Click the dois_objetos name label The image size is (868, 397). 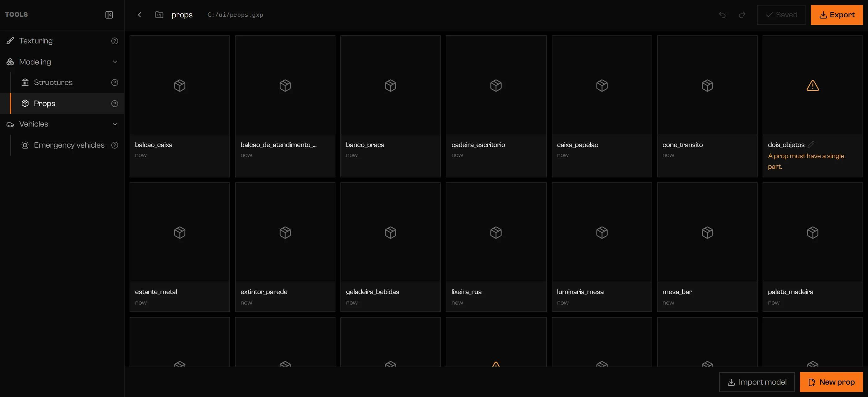pos(786,145)
